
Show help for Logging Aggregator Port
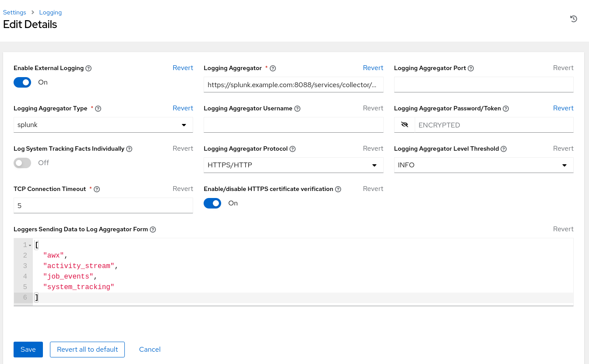[x=471, y=68]
